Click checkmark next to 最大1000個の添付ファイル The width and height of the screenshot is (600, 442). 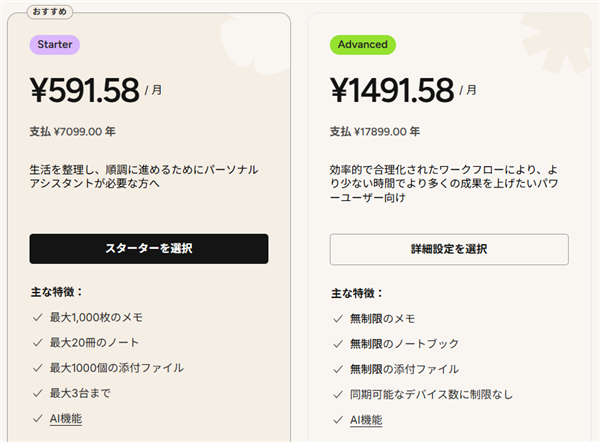(x=35, y=368)
